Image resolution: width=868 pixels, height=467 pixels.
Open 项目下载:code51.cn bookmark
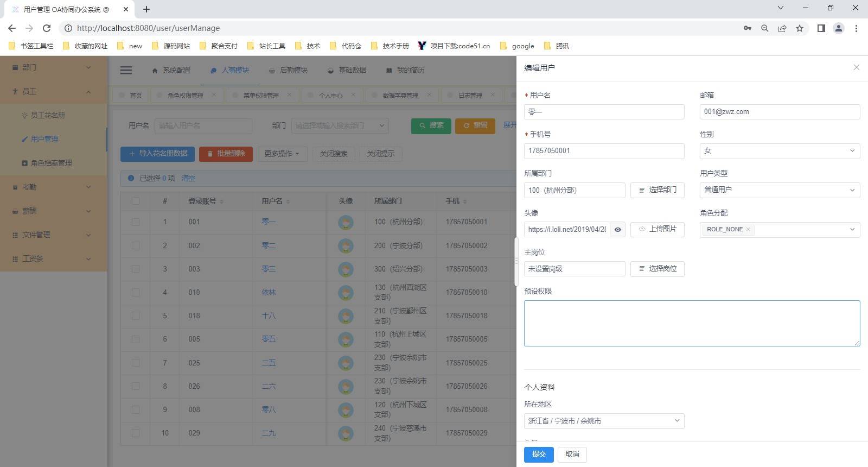point(454,46)
